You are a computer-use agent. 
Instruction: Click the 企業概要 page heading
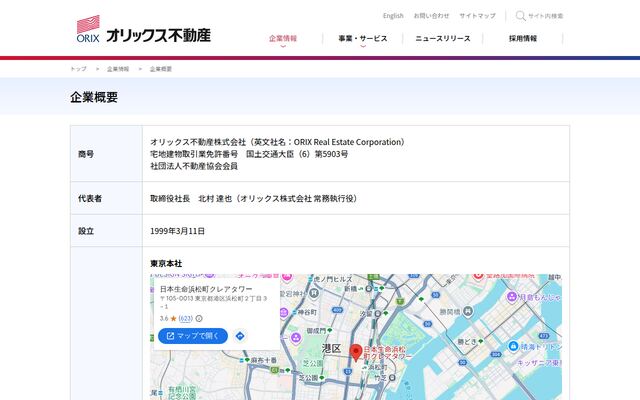click(x=94, y=97)
